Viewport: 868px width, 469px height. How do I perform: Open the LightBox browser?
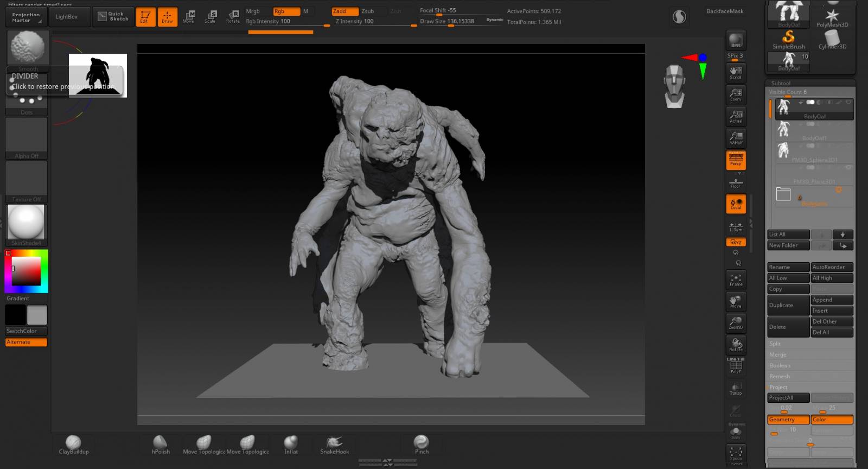[67, 17]
